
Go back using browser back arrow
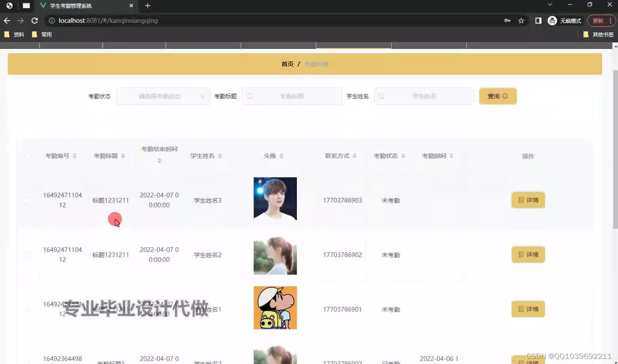click(7, 21)
